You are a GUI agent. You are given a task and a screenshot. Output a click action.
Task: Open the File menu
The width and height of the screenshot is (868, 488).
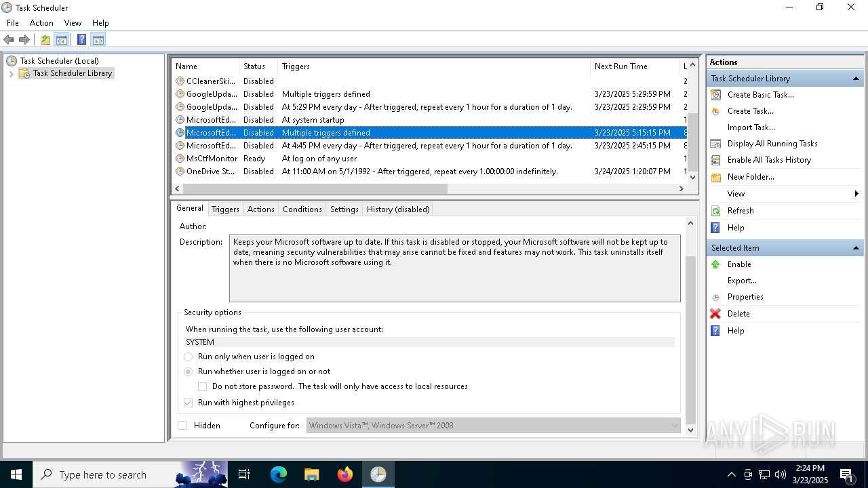(x=13, y=23)
